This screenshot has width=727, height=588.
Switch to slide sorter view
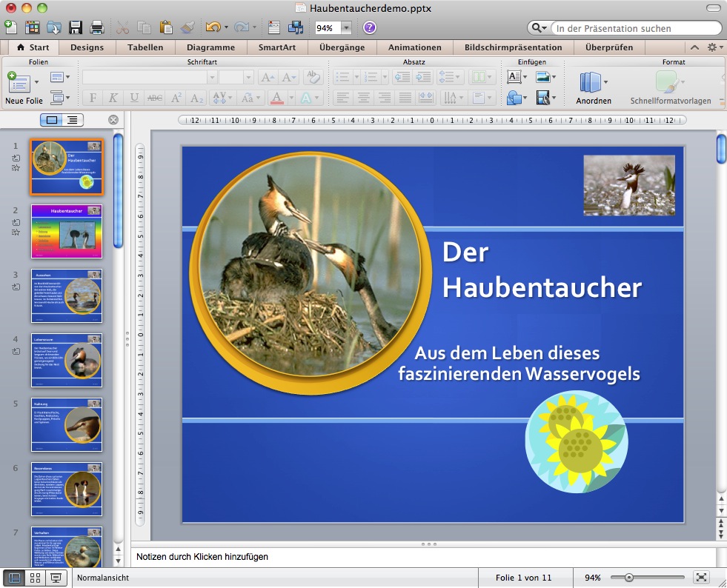(x=35, y=578)
